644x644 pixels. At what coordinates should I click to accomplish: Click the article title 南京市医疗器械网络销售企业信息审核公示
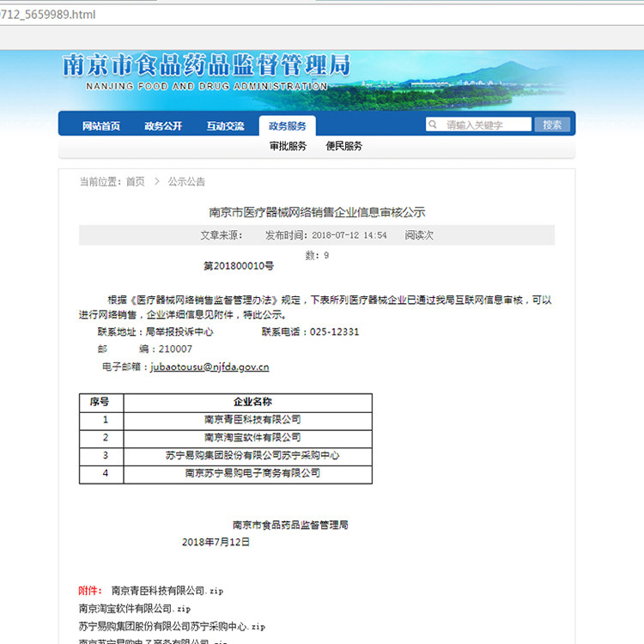coord(317,212)
